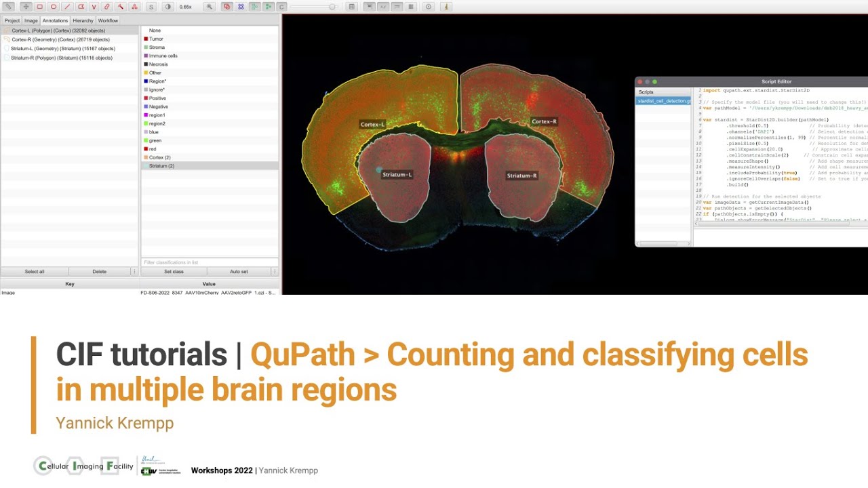Image resolution: width=868 pixels, height=488 pixels.
Task: Select Striatum-L (Geometry) annotation row
Action: pyautogui.click(x=69, y=49)
